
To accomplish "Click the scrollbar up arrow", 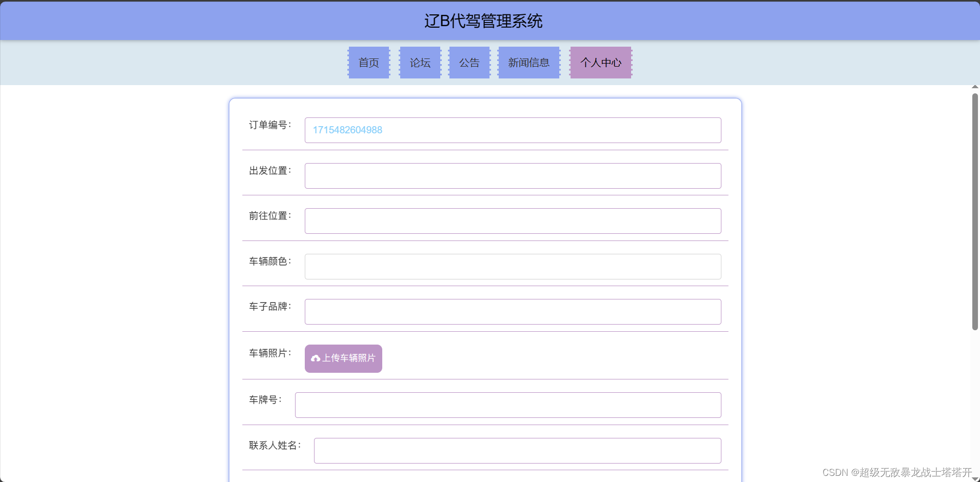I will pyautogui.click(x=975, y=87).
